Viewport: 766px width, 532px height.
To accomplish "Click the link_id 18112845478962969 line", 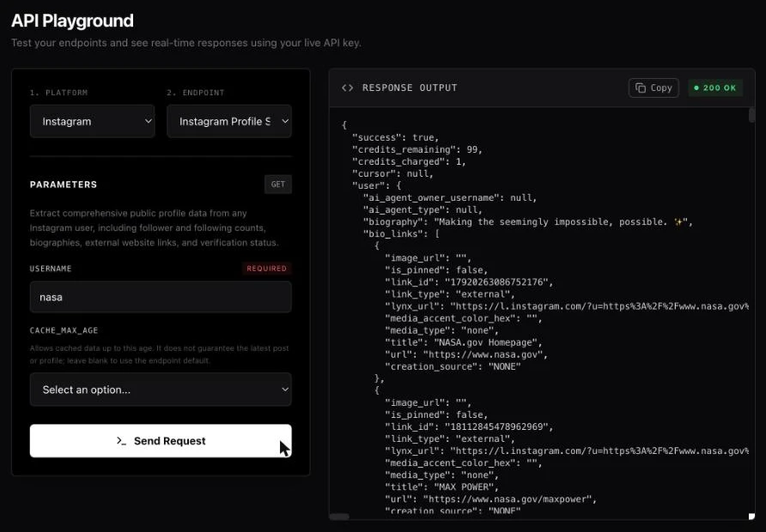I will point(469,426).
